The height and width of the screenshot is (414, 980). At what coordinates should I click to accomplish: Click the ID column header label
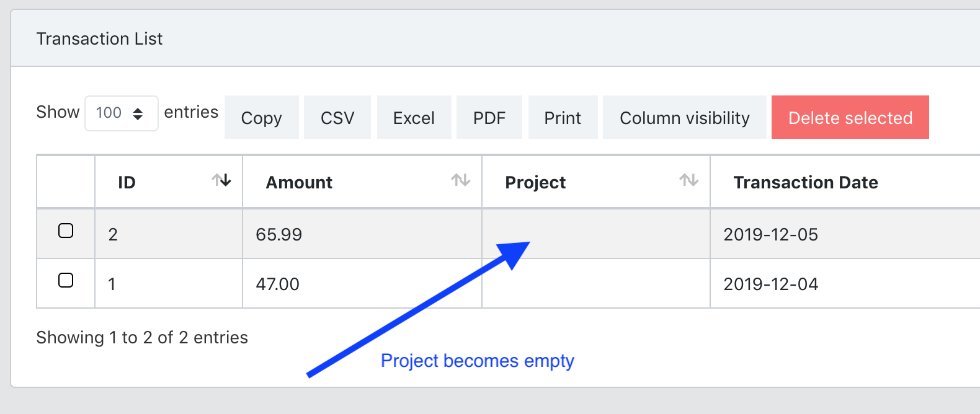tap(127, 182)
